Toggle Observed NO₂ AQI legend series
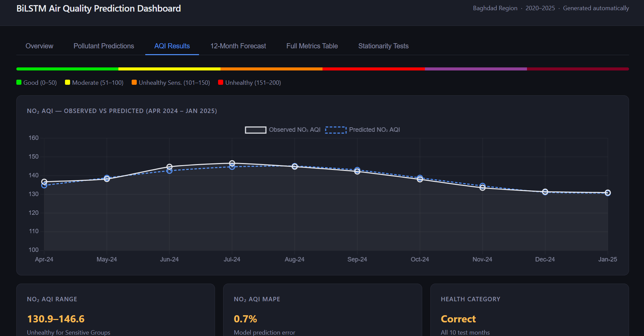 pos(283,130)
